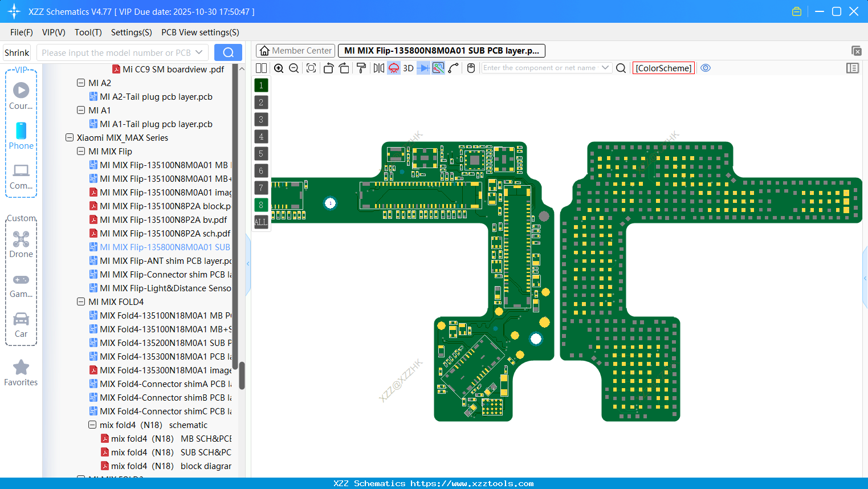Click the Member Center button
The height and width of the screenshot is (489, 868).
pos(295,50)
